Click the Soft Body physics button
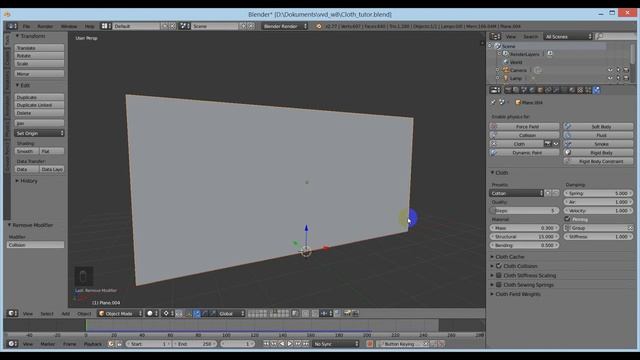Image resolution: width=640 pixels, height=360 pixels. pyautogui.click(x=598, y=127)
